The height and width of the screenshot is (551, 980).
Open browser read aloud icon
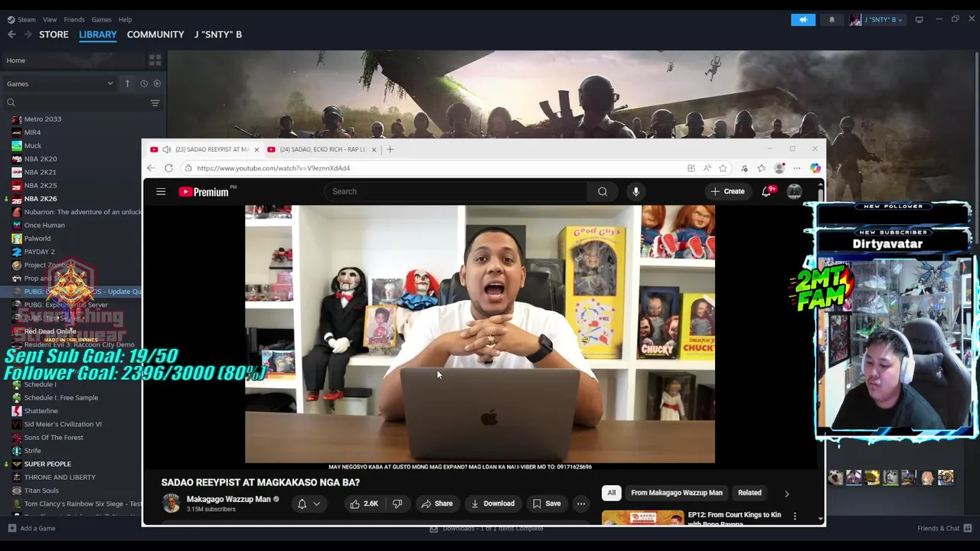[707, 168]
